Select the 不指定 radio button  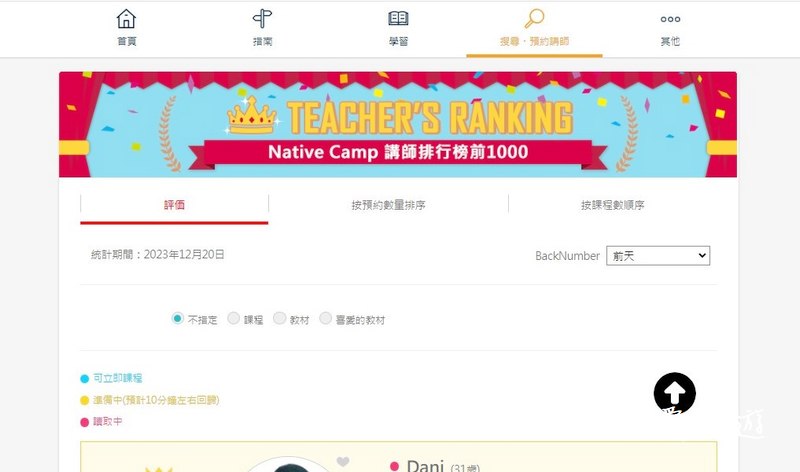point(177,318)
